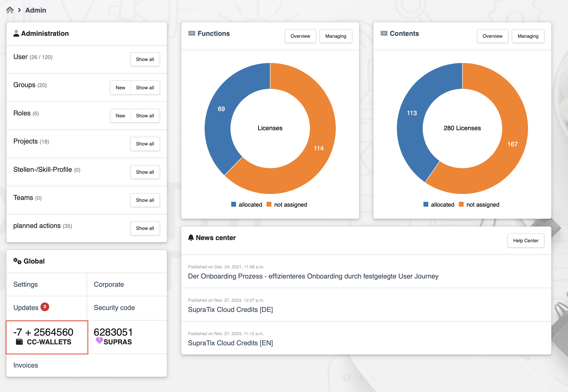Viewport: 568px width, 392px height.
Task: Show all teams
Action: (145, 200)
